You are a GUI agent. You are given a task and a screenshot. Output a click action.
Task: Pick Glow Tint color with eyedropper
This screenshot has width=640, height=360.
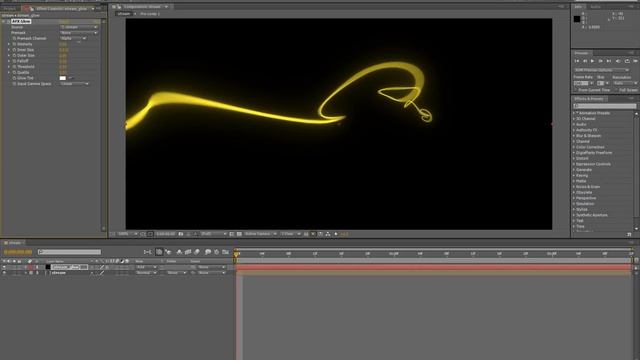[71, 78]
